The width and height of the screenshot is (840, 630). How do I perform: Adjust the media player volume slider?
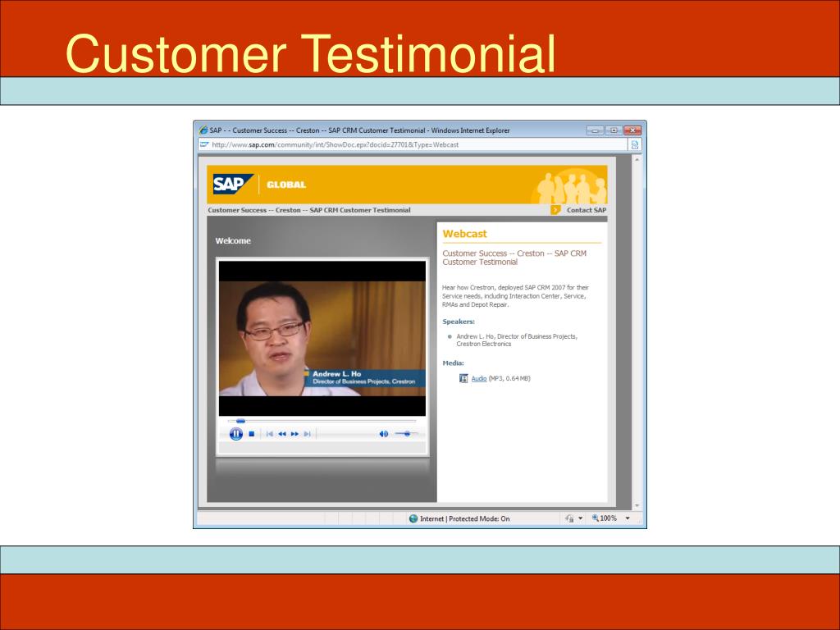tap(406, 433)
